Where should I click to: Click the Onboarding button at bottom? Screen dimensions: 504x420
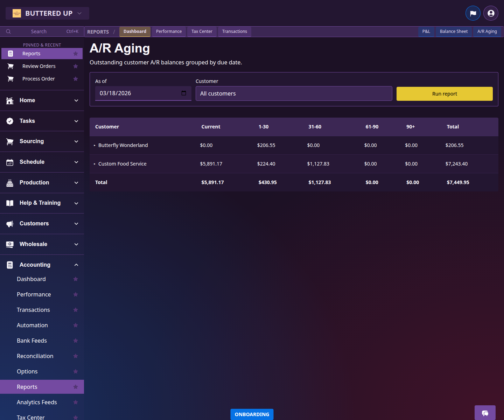(252, 414)
